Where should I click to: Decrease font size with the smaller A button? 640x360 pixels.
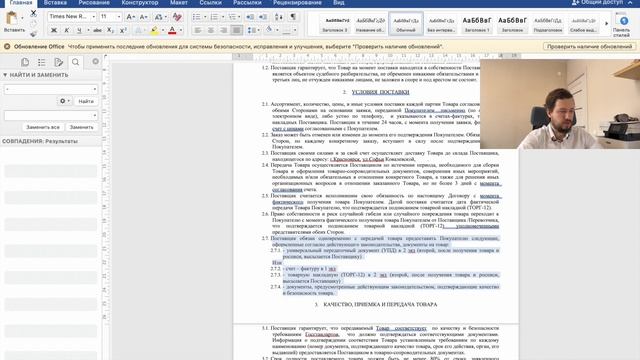click(x=143, y=17)
